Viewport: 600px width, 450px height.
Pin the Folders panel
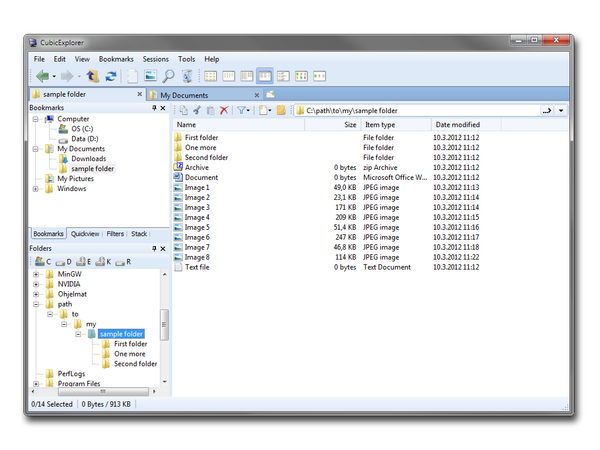pos(154,248)
